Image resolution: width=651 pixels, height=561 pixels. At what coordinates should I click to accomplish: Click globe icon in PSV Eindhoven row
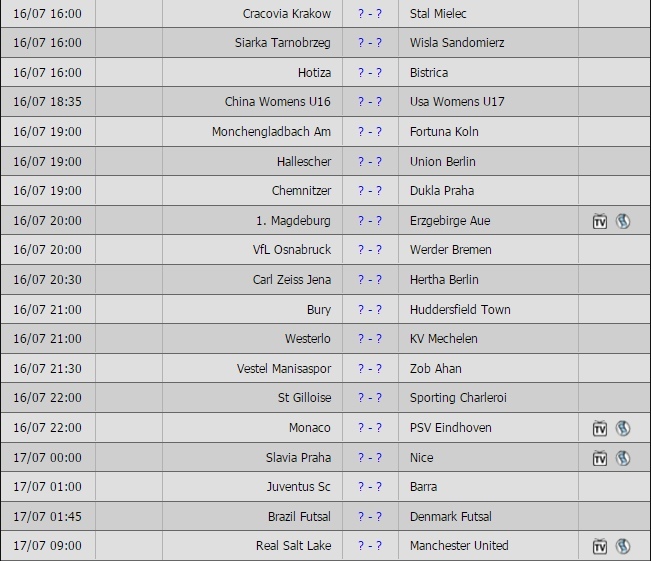pyautogui.click(x=623, y=428)
